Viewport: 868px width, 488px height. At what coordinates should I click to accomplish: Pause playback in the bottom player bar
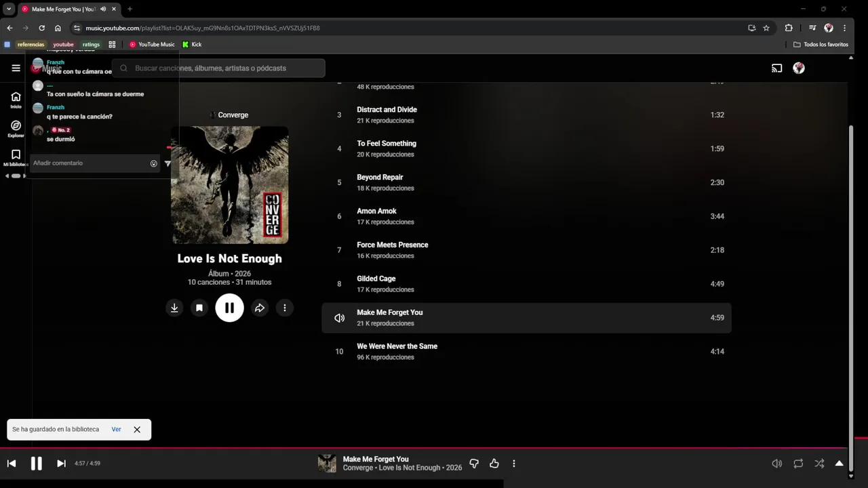pyautogui.click(x=37, y=464)
